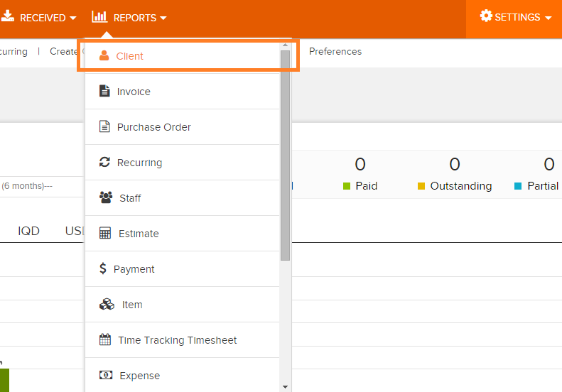Screen dimensions: 562x392
Task: Click the Outstanding count value 0
Action: [x=455, y=165]
